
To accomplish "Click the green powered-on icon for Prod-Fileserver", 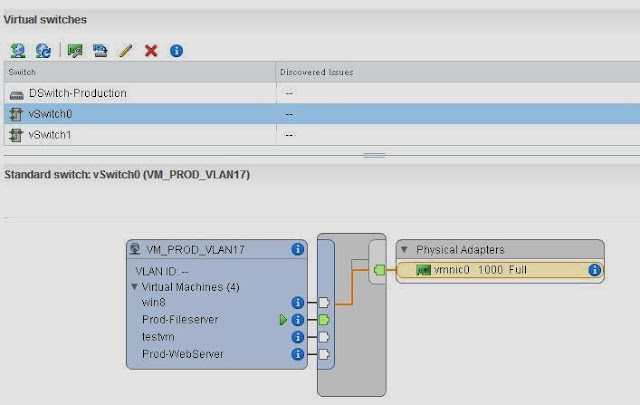I will coord(283,320).
